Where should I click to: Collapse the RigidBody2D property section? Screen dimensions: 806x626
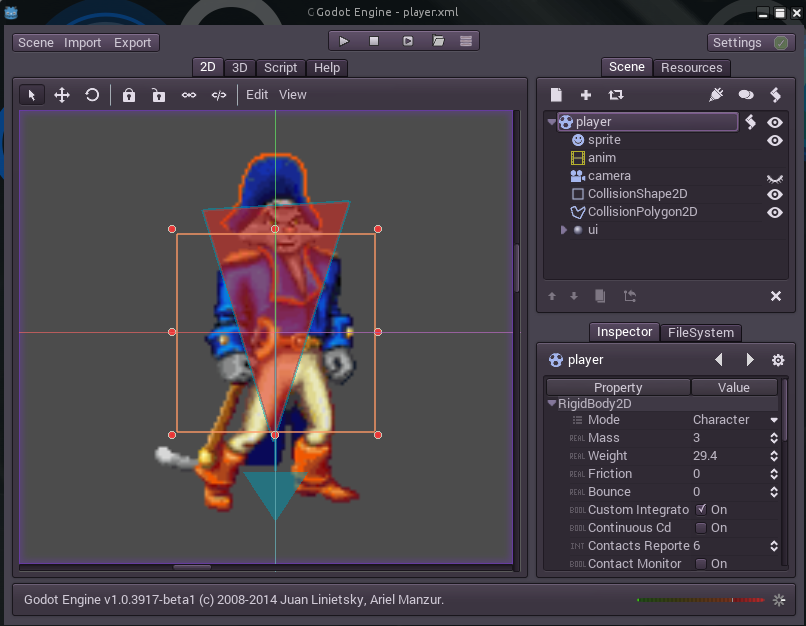pyautogui.click(x=552, y=404)
